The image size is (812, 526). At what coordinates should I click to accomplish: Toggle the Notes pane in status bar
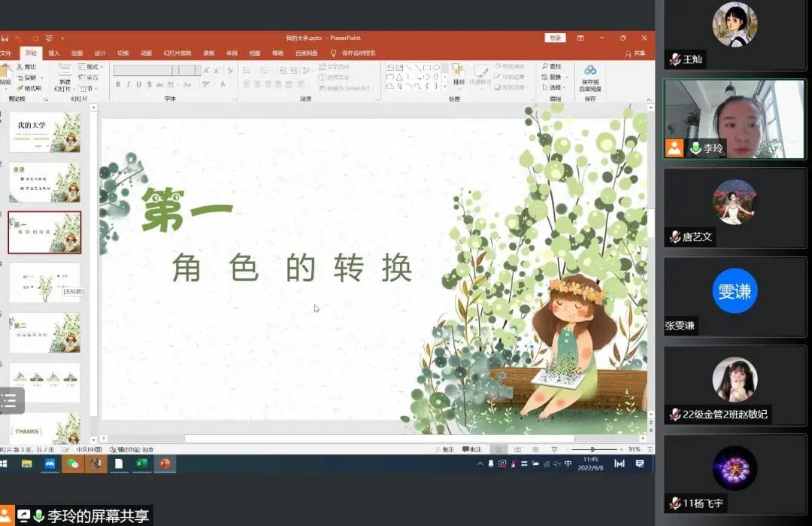(444, 449)
